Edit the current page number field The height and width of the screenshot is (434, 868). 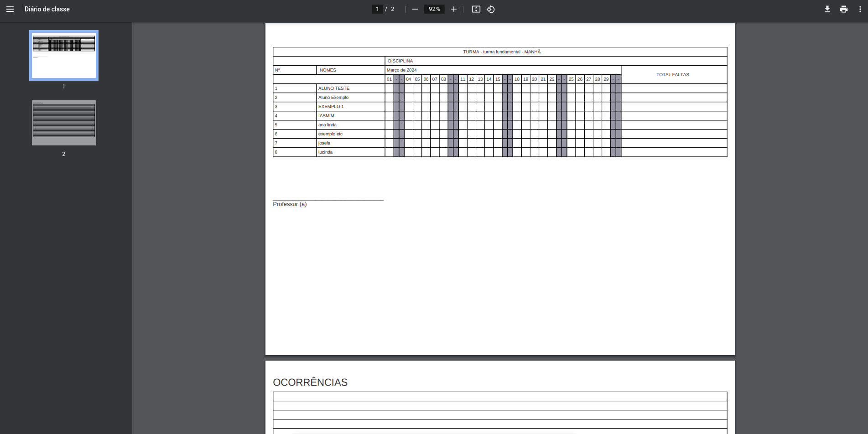pyautogui.click(x=377, y=9)
